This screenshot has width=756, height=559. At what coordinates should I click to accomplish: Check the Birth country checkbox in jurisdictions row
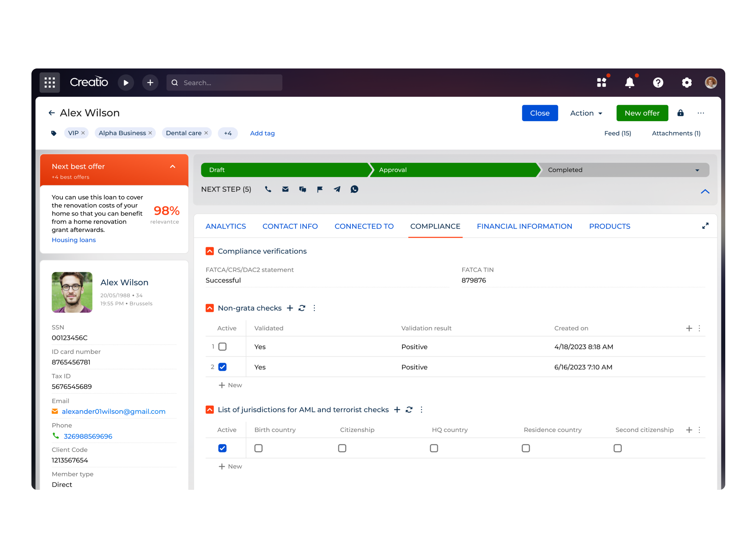(258, 448)
